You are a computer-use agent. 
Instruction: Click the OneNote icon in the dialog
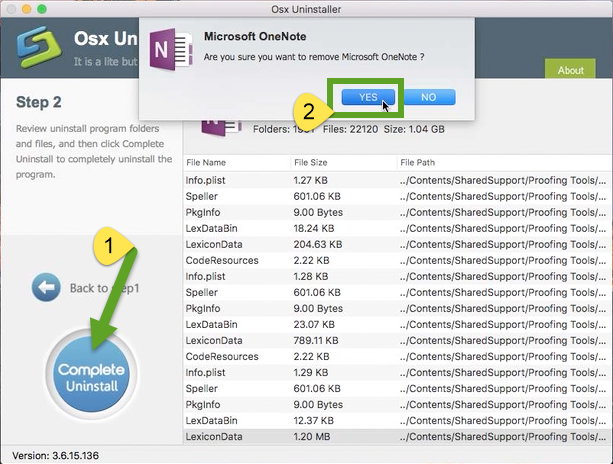point(171,50)
